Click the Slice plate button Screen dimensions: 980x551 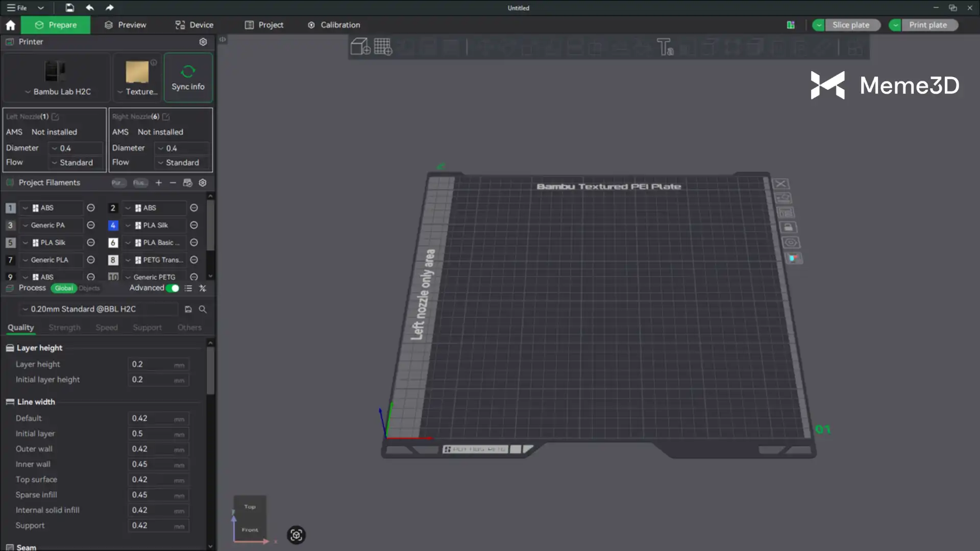[x=851, y=24]
